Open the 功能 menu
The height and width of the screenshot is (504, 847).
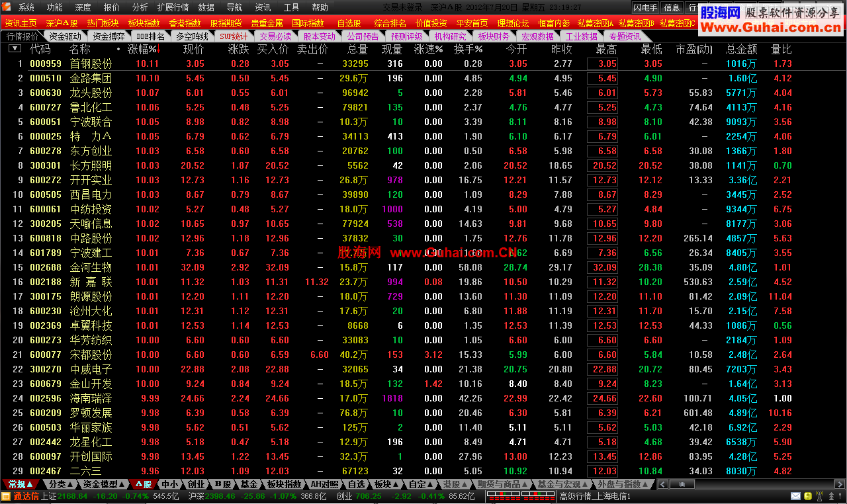(x=55, y=8)
